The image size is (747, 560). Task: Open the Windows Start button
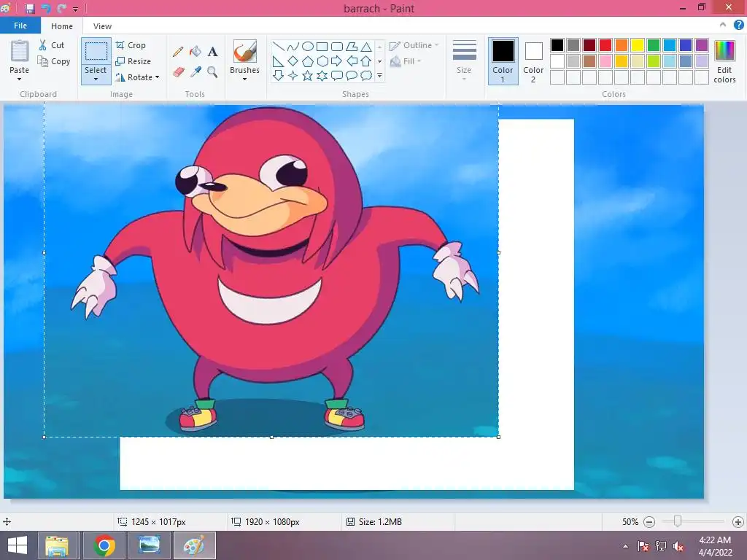[x=18, y=545]
